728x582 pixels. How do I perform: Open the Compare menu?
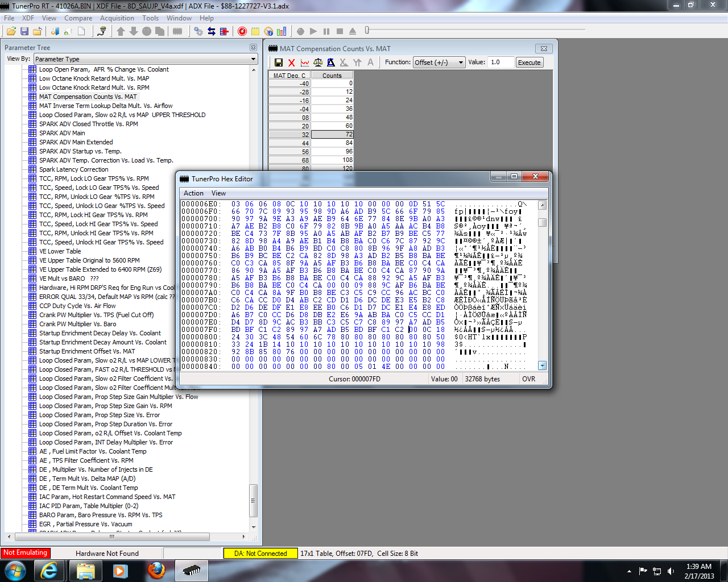click(x=78, y=18)
